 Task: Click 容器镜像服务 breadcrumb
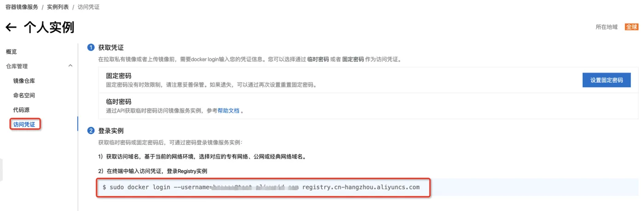click(x=22, y=7)
